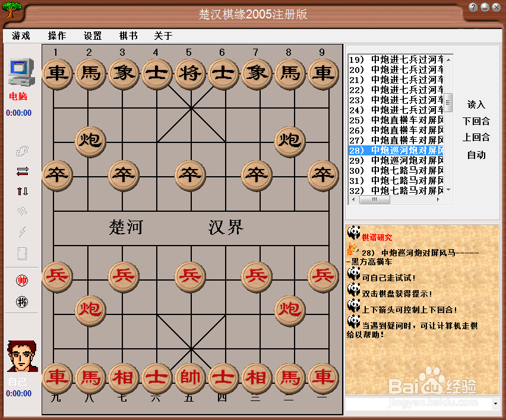Select the black 炮 on file 8
506x420 pixels.
[x=290, y=141]
